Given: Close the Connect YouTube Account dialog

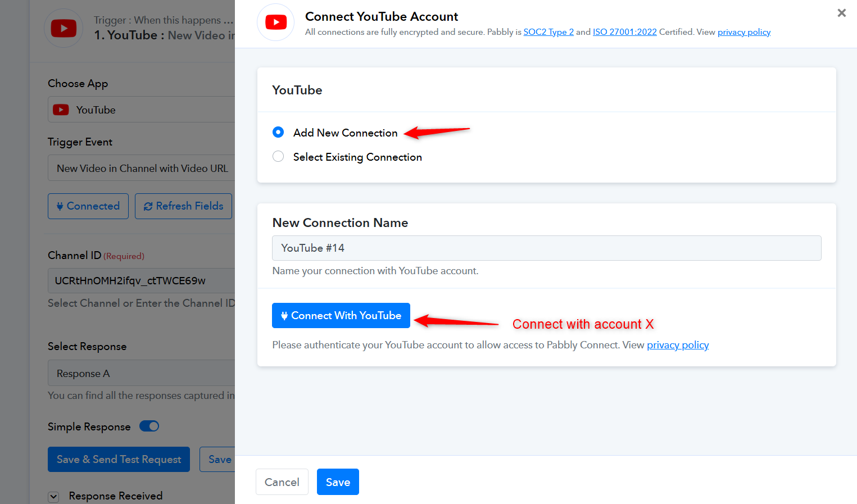Looking at the screenshot, I should pos(841,13).
